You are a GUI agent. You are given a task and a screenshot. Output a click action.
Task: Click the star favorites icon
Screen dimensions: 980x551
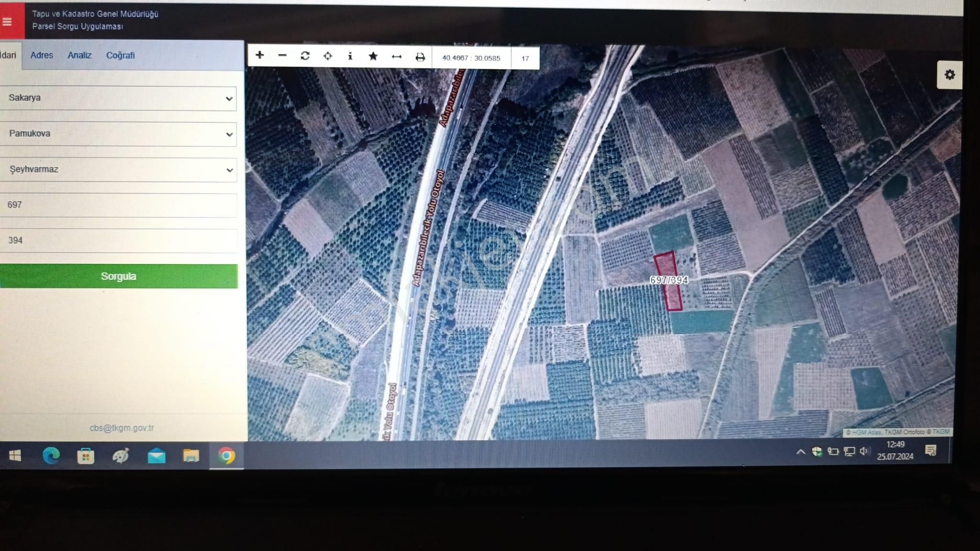tap(373, 56)
